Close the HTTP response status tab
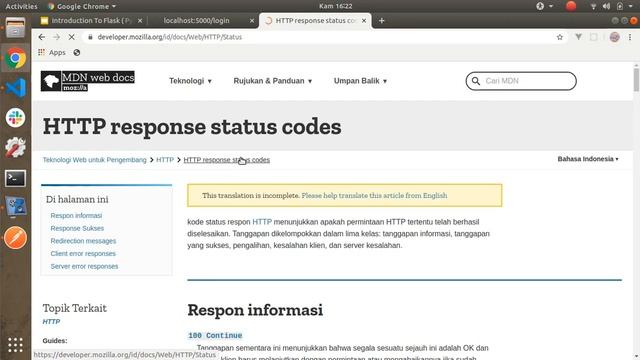Screen dimensions: 640x360 (x=364, y=20)
